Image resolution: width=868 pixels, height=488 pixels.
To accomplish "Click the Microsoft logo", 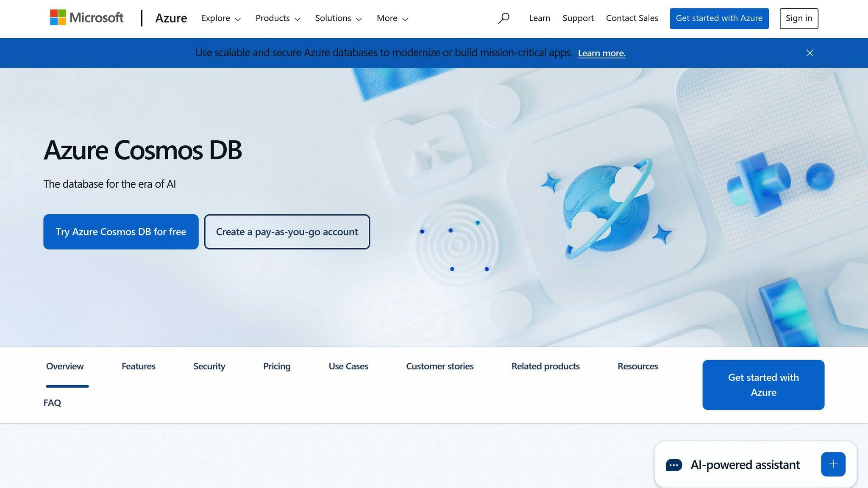I will tap(86, 18).
